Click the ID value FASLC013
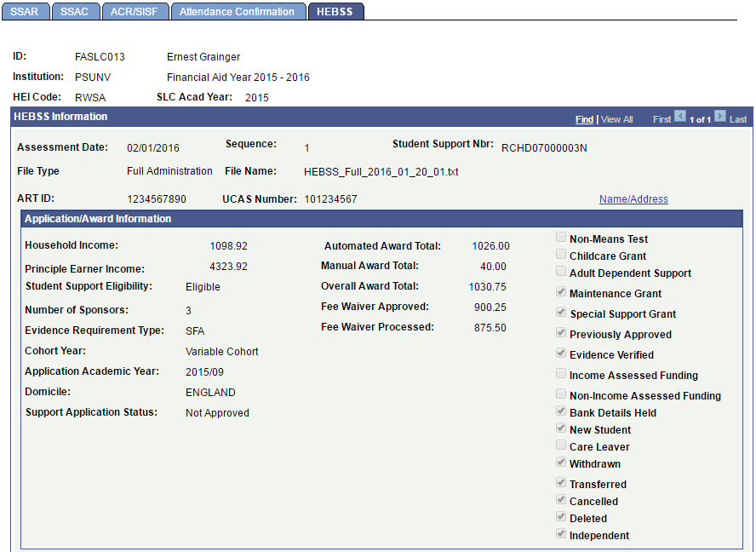 100,57
